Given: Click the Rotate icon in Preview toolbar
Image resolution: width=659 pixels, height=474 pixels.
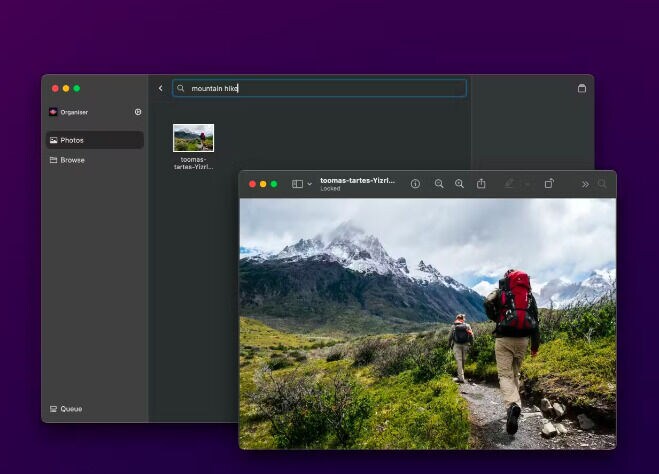Looking at the screenshot, I should tap(549, 184).
